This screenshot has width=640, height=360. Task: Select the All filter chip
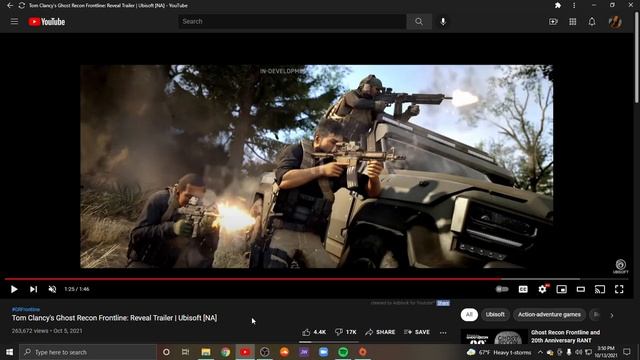point(469,315)
